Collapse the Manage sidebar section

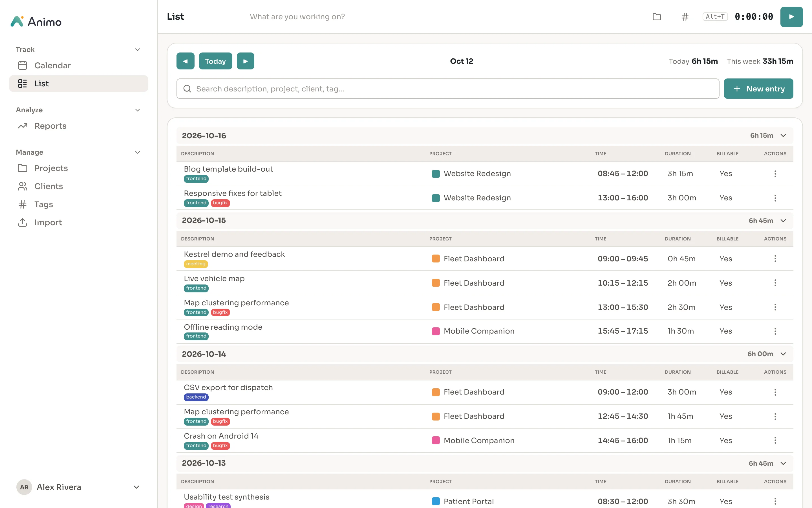[x=137, y=152]
